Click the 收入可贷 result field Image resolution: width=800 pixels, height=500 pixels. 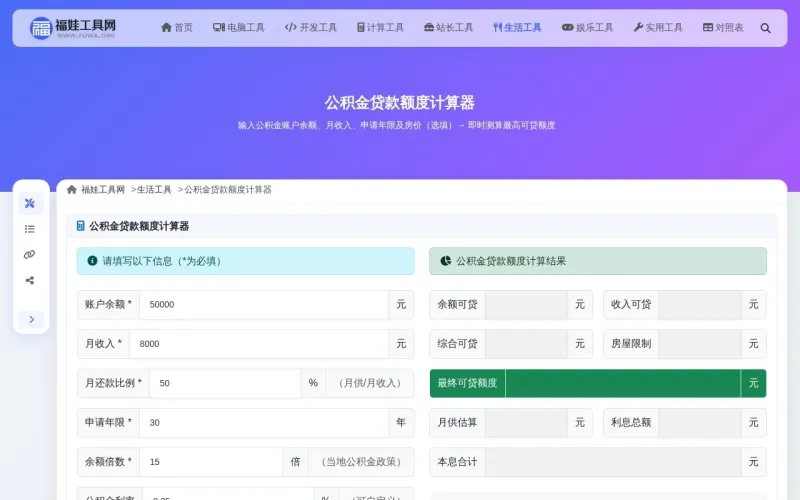coord(699,305)
